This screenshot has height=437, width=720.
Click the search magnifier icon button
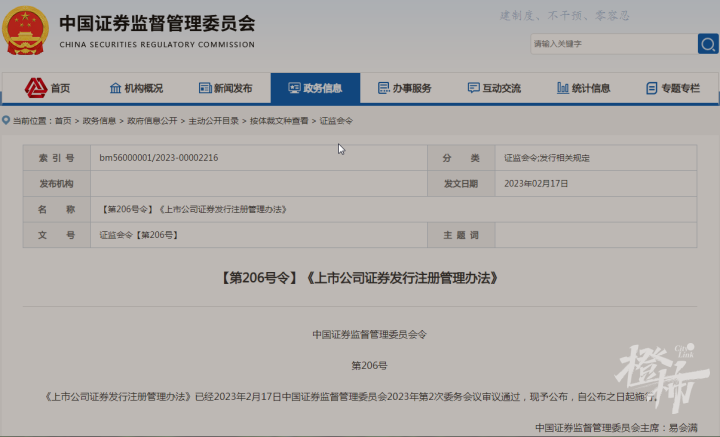click(707, 44)
